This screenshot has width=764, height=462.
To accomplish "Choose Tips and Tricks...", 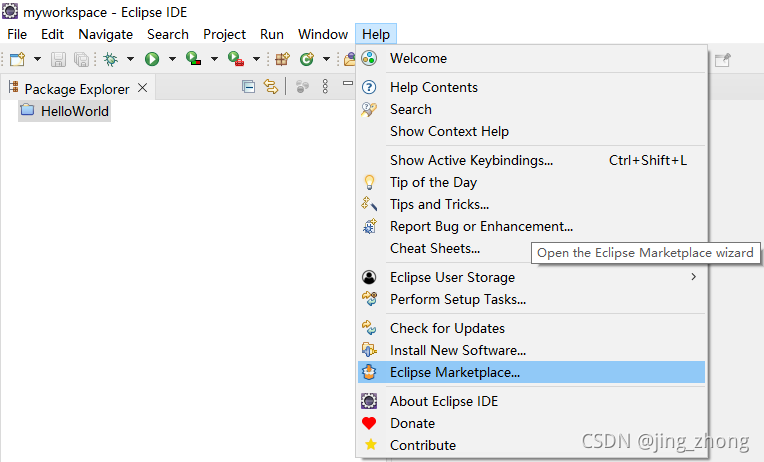I will coord(531,204).
